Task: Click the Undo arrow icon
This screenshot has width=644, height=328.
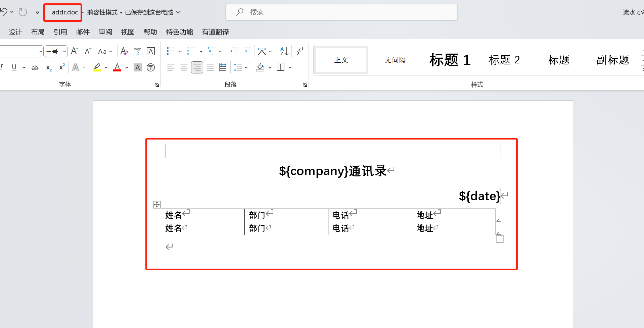Action: 4,12
